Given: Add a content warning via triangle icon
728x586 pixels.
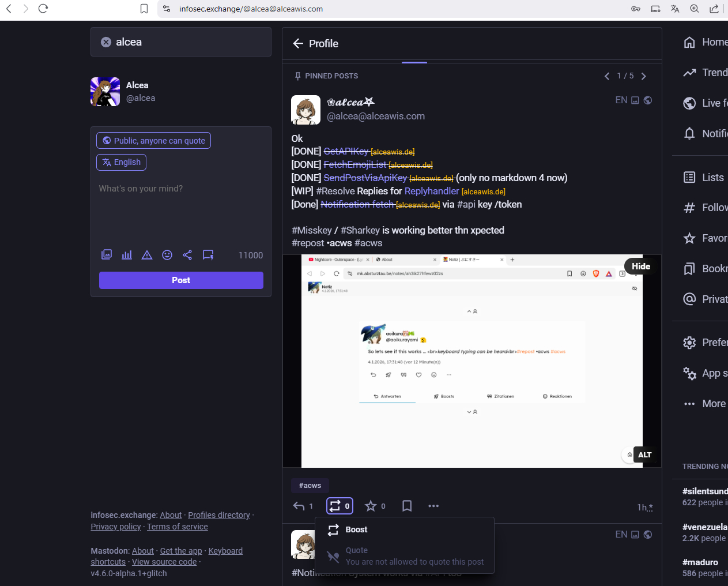Looking at the screenshot, I should coord(147,255).
